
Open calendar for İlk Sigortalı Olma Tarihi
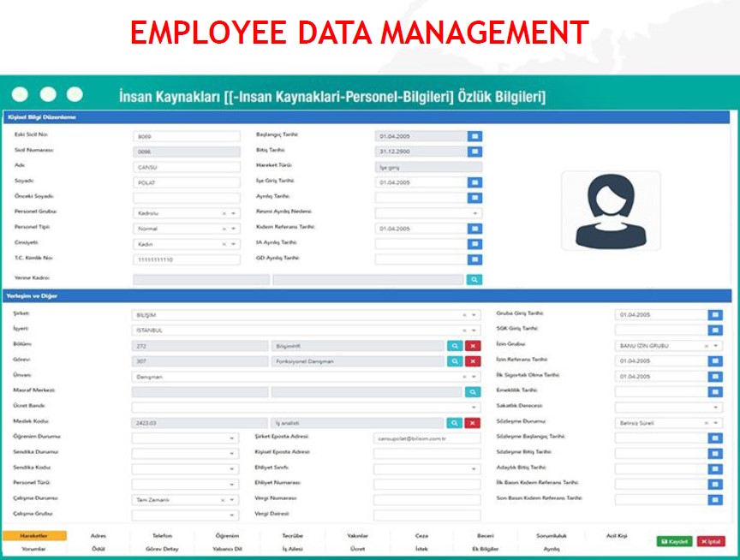pyautogui.click(x=715, y=377)
